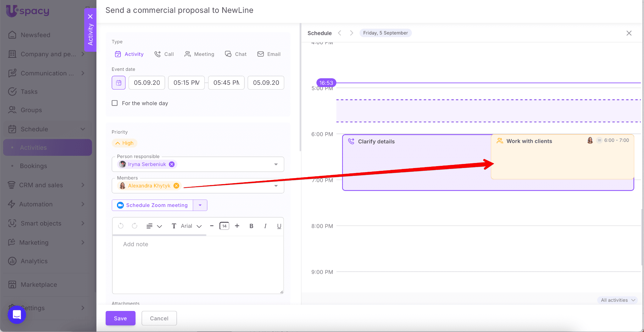The image size is (644, 332).
Task: Select the Meeting activity type
Action: point(199,54)
